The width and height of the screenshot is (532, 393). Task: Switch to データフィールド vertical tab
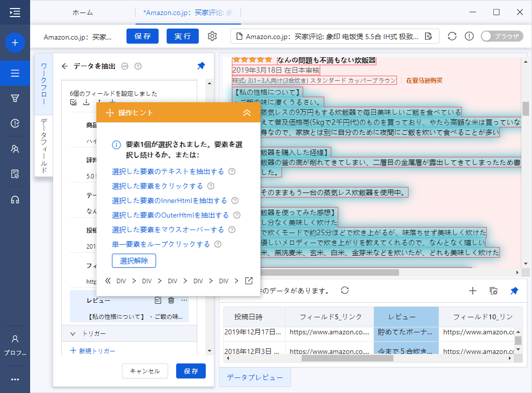coord(44,146)
